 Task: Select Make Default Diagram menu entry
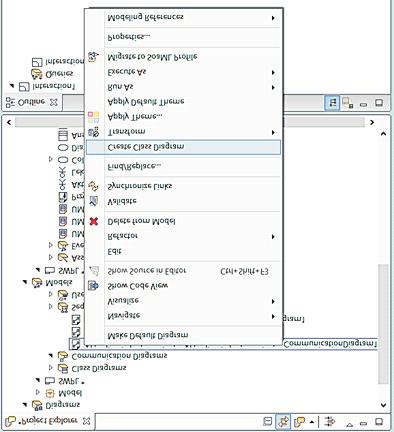tap(183, 335)
